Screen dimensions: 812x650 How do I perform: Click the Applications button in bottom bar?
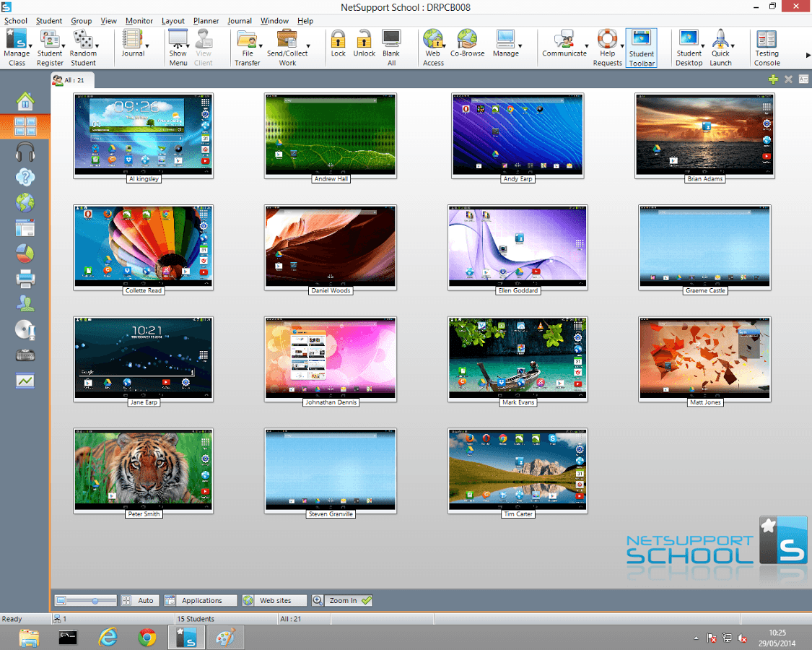point(201,600)
